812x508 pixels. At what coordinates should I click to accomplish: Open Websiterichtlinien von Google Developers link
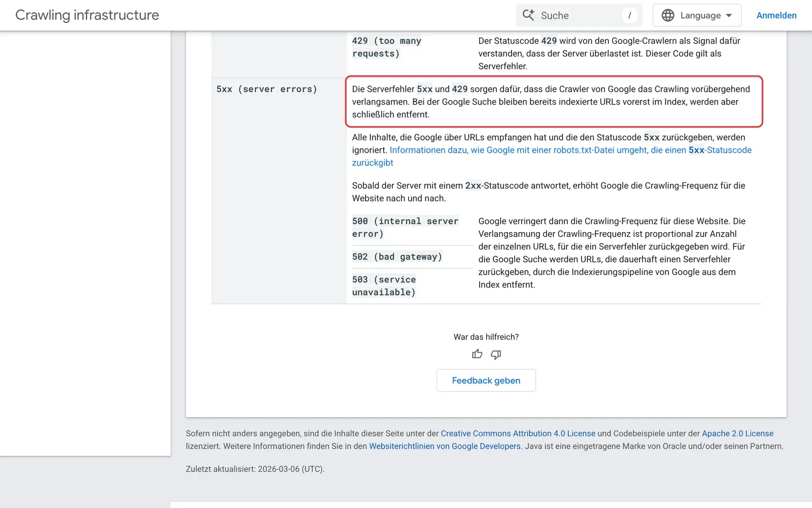(445, 446)
